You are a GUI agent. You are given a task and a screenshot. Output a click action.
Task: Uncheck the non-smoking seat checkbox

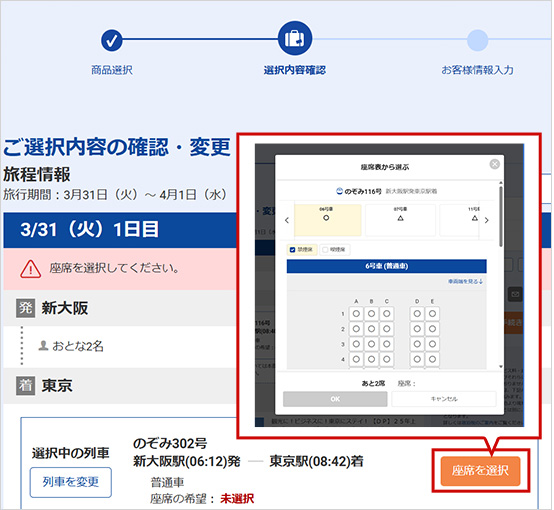pos(292,250)
